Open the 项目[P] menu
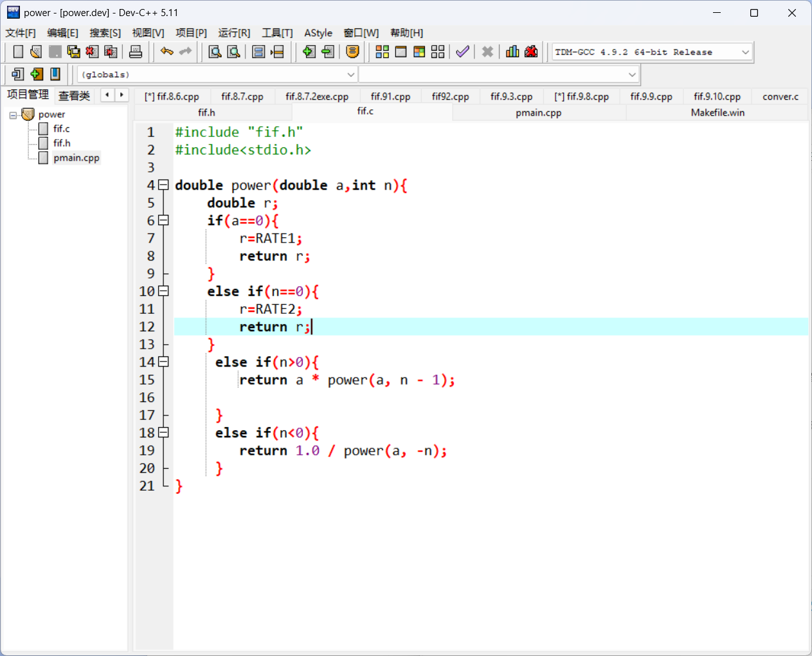 coord(191,33)
